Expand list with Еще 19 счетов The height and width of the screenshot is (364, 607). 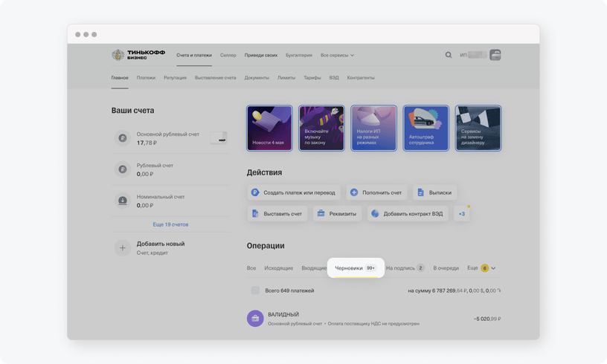pos(170,224)
